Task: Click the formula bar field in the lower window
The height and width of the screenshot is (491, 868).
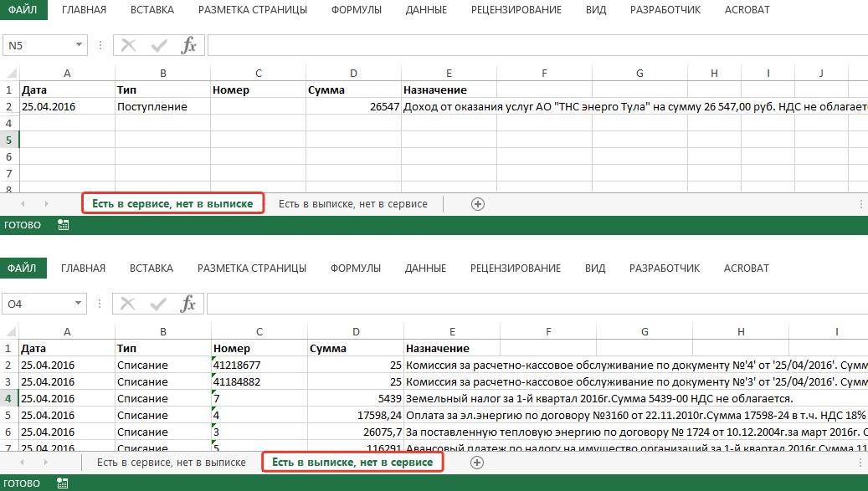Action: [537, 304]
